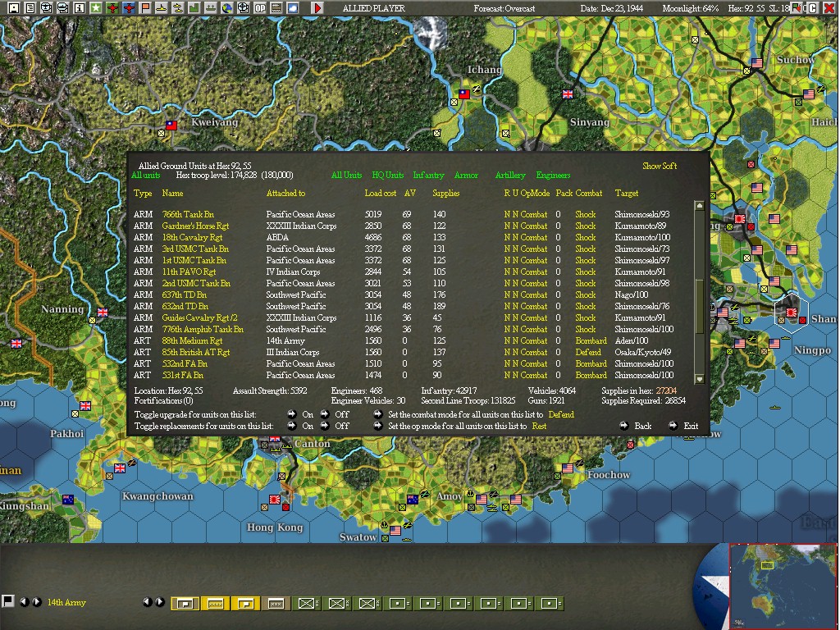Apply combat mode to all listed units arrow
Viewport: 840px width, 630px height.
pos(377,414)
